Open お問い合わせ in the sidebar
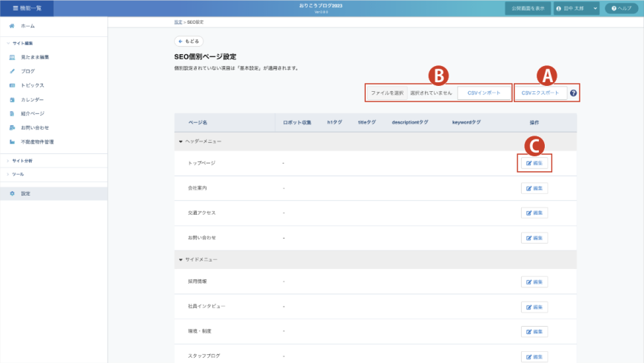 click(35, 127)
